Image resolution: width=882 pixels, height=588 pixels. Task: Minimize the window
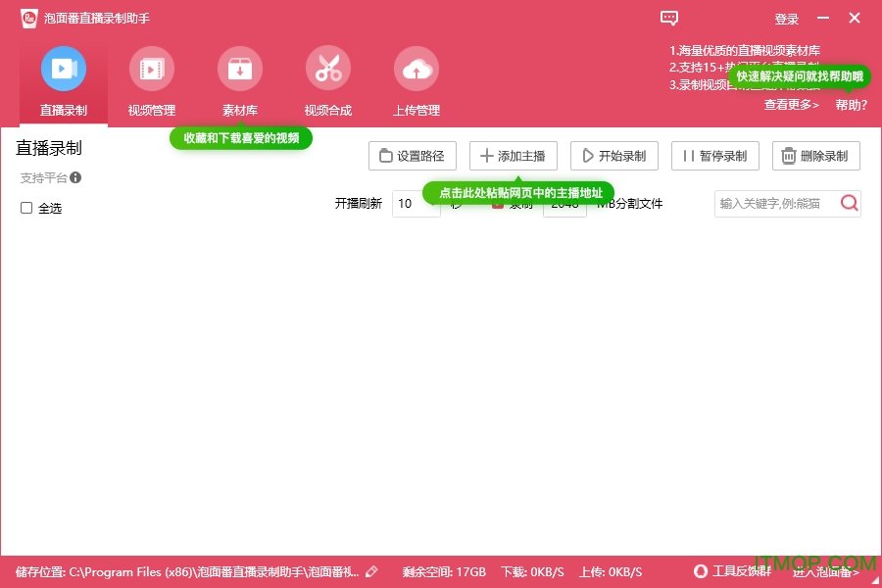coord(823,18)
